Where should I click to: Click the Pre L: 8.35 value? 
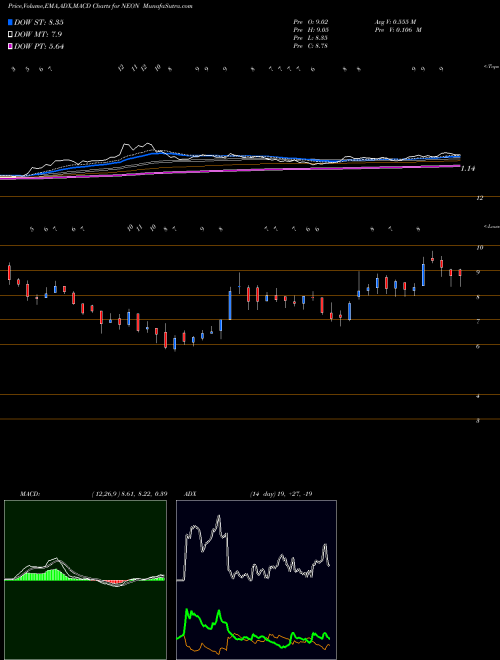coord(311,38)
